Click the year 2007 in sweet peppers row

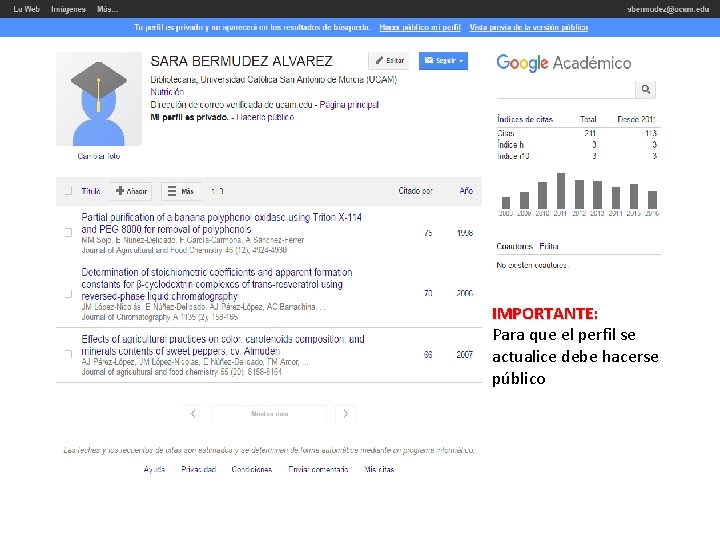click(x=464, y=354)
